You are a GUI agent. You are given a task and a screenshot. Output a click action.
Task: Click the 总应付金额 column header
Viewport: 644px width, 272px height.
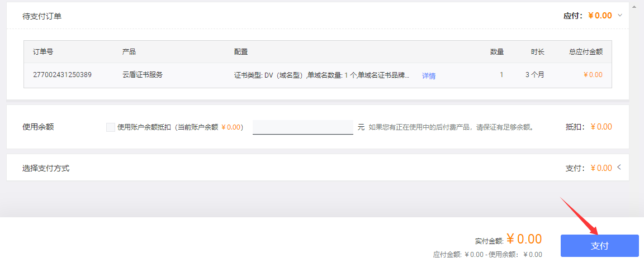pos(585,52)
